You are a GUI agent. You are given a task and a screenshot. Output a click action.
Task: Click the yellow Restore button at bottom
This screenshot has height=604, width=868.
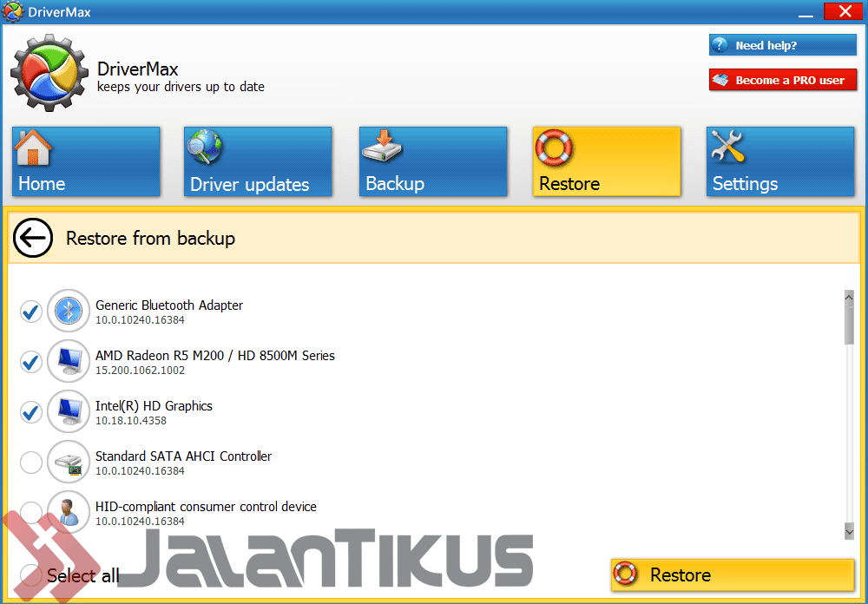tap(733, 575)
